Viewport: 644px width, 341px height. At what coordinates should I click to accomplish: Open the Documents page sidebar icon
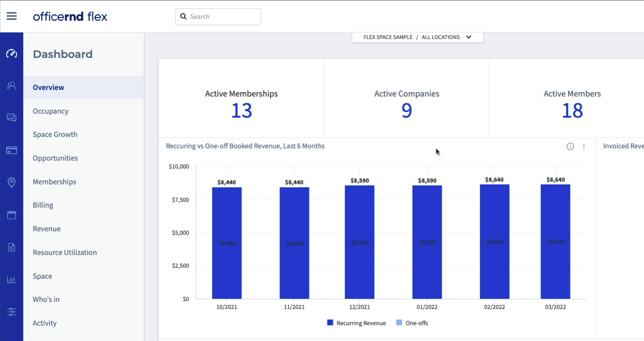point(11,247)
